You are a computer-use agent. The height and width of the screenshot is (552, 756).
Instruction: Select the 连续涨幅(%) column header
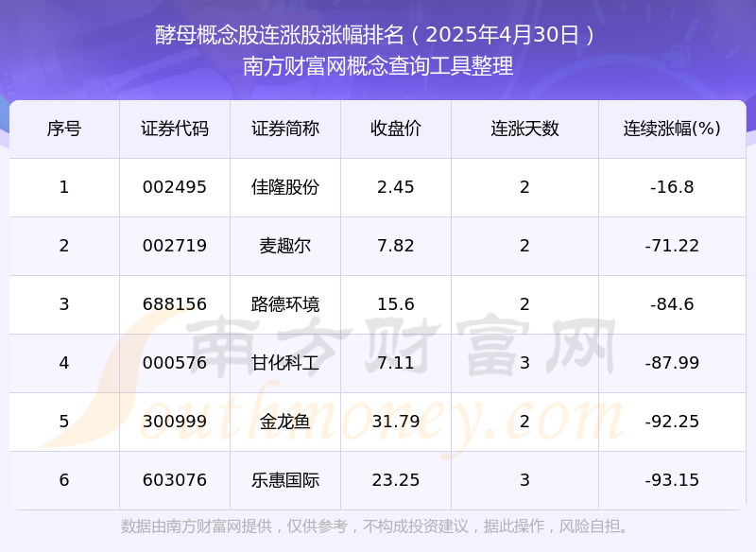672,129
